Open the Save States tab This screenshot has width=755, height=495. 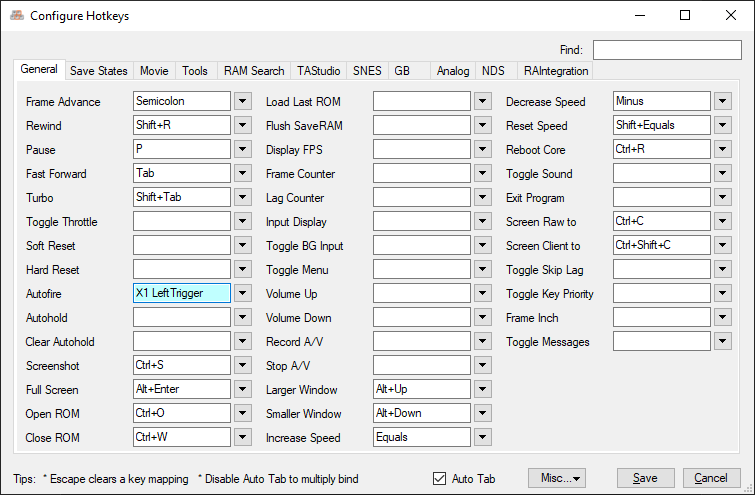[98, 71]
